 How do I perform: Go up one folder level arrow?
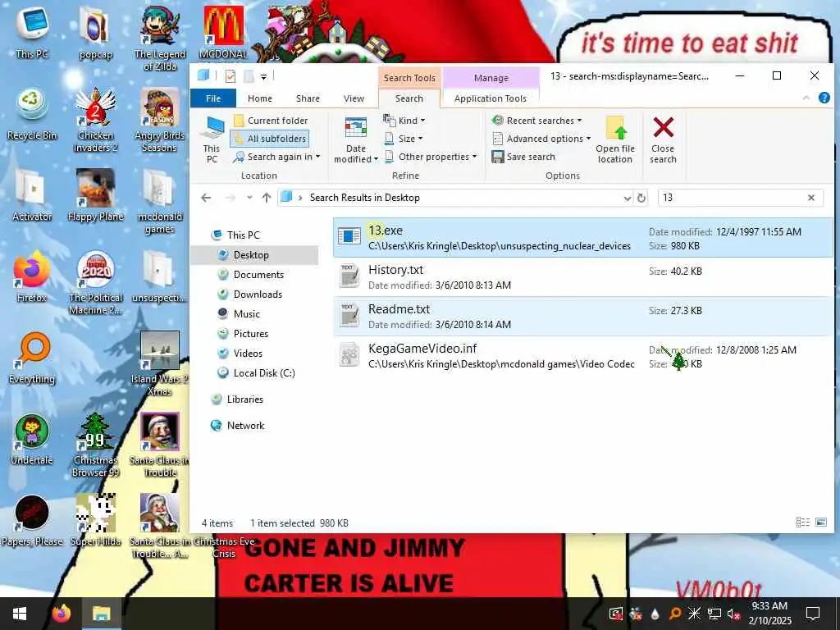pyautogui.click(x=267, y=198)
